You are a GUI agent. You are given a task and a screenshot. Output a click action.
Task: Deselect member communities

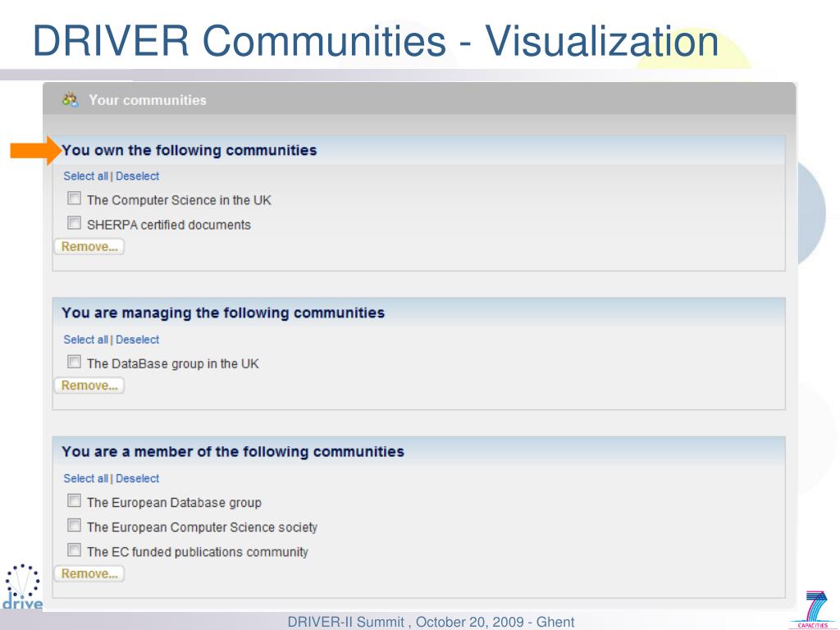pos(137,478)
